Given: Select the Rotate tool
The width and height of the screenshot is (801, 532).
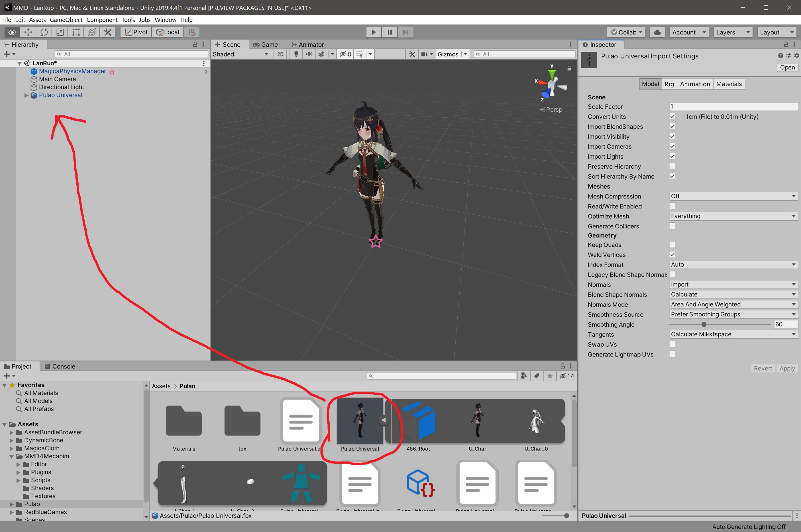Looking at the screenshot, I should tap(44, 32).
